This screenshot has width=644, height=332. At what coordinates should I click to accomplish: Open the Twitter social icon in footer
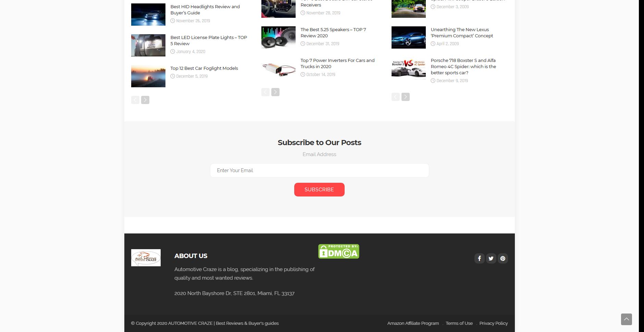(491, 258)
